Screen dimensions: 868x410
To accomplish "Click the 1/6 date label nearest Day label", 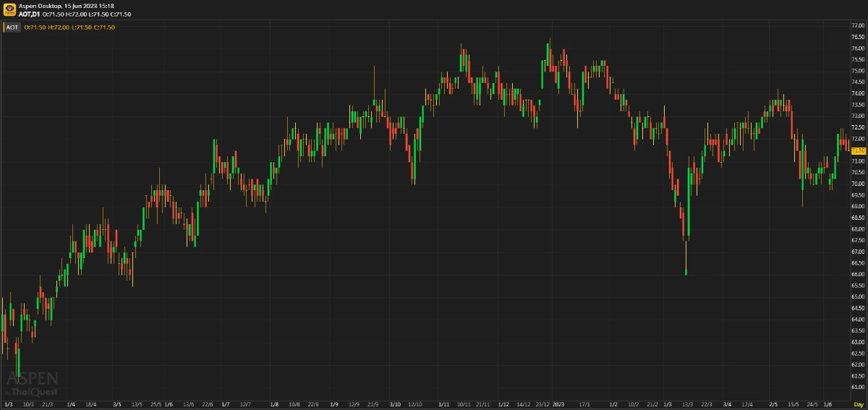I will pyautogui.click(x=829, y=404).
